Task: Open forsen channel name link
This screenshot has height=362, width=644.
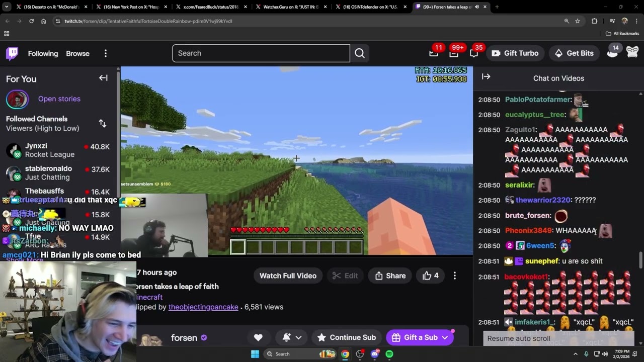Action: coord(184,338)
